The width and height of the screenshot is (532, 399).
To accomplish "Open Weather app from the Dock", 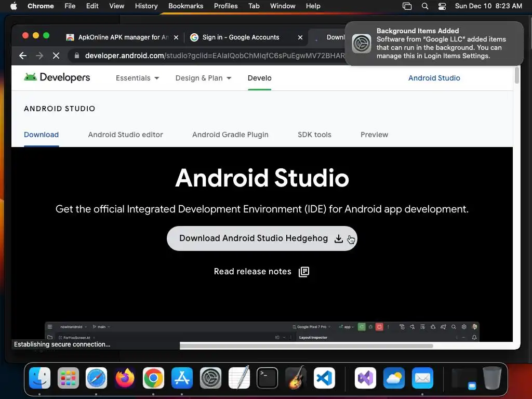I will (x=394, y=378).
